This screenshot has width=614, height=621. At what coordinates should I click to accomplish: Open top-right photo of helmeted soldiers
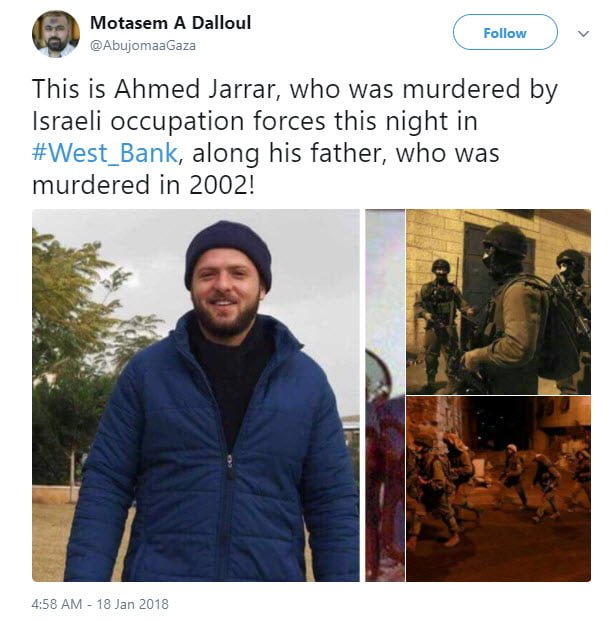tap(498, 302)
